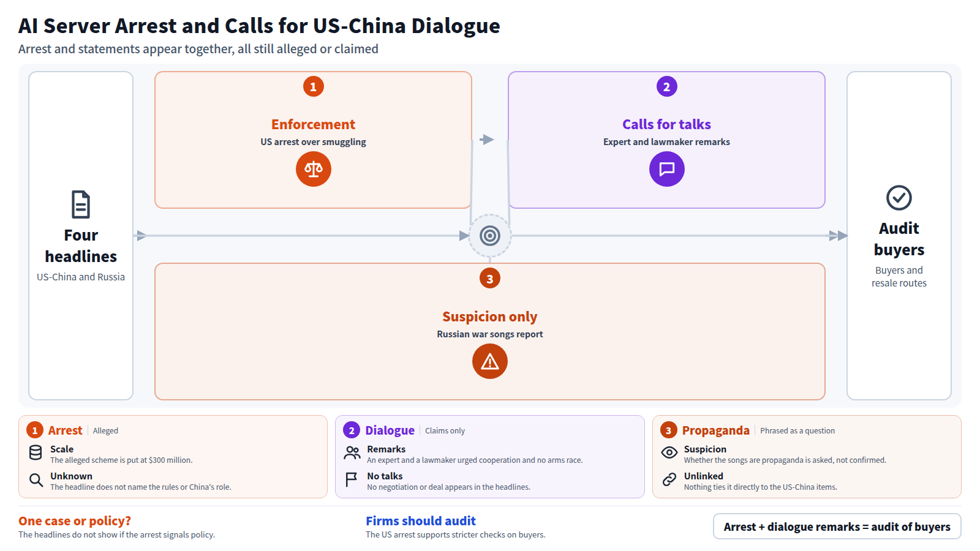The image size is (980, 551).
Task: Click the 'Arrest + dialogue remarks = audit of buyers' box
Action: 837,527
